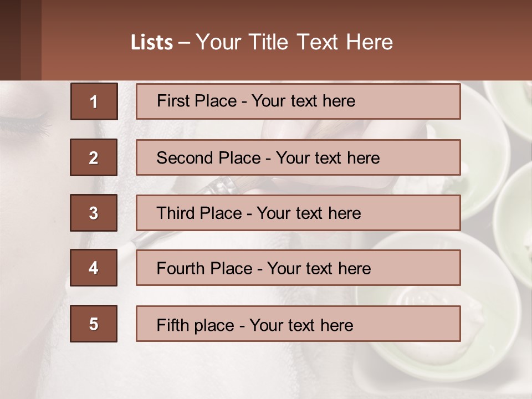Viewport: 532px width, 399px height.
Task: Click the number 3 box
Action: pos(94,213)
